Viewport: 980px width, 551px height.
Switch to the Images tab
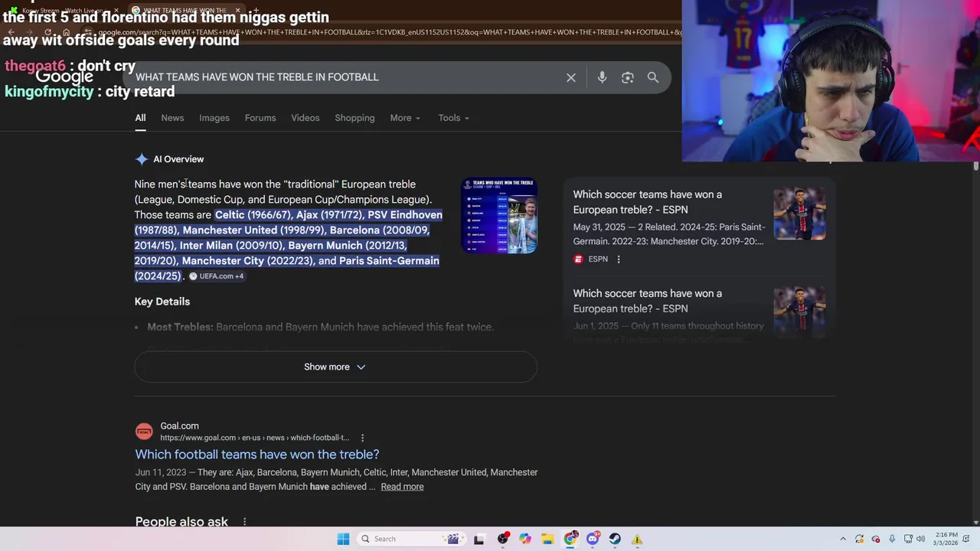coord(214,118)
